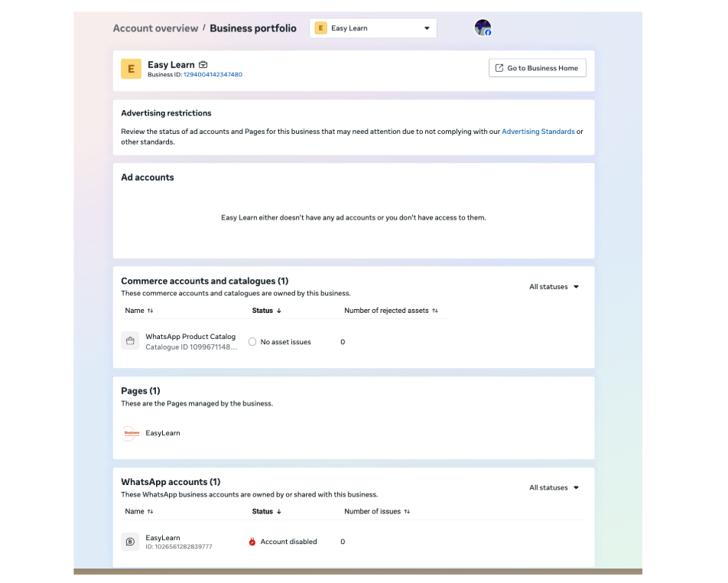The image size is (728, 583).
Task: Click the EasyLearn WhatsApp account icon
Action: coord(130,542)
